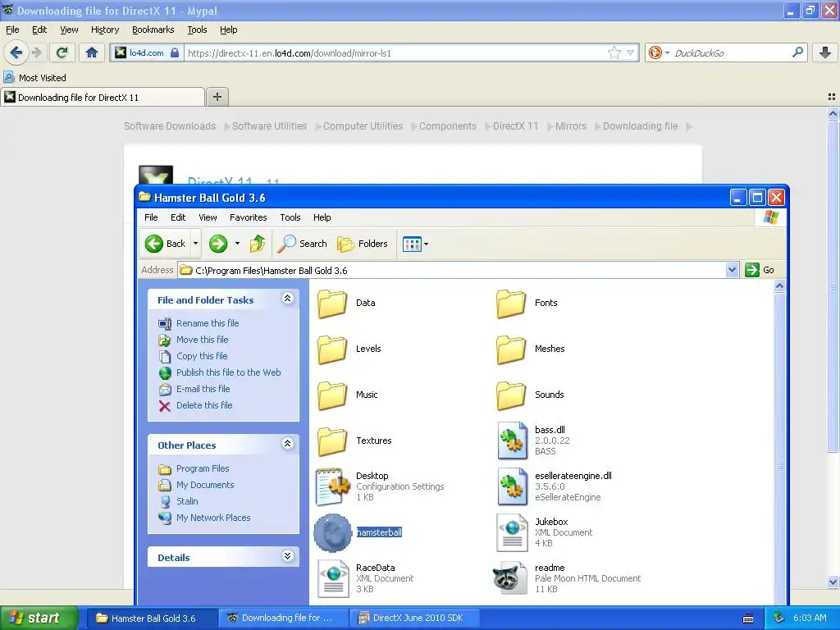This screenshot has height=630, width=840.
Task: Go back in the Explorer window
Action: pos(166,244)
